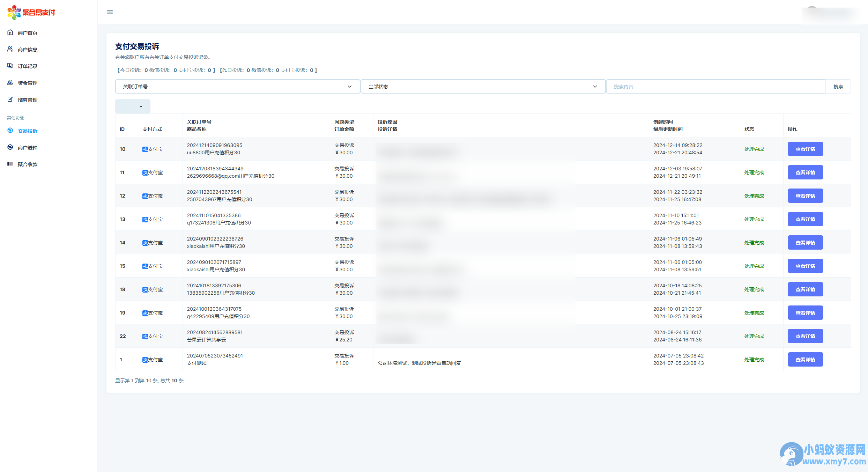Open 订单记录 menu item

28,66
